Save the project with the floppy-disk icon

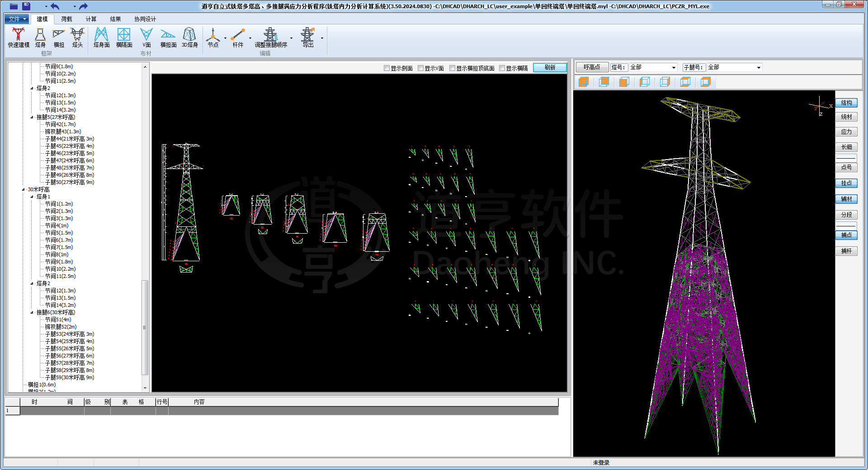click(26, 6)
